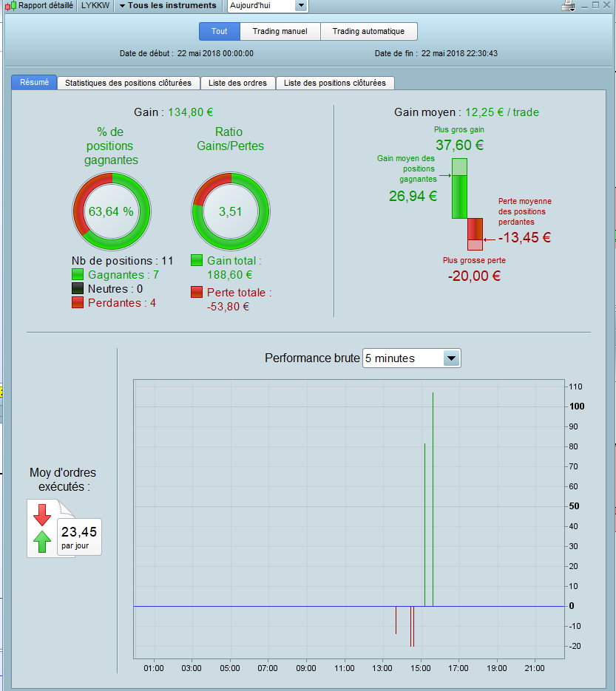Open Statistiques des positions clôturées tab
This screenshot has width=616, height=691.
tap(129, 83)
